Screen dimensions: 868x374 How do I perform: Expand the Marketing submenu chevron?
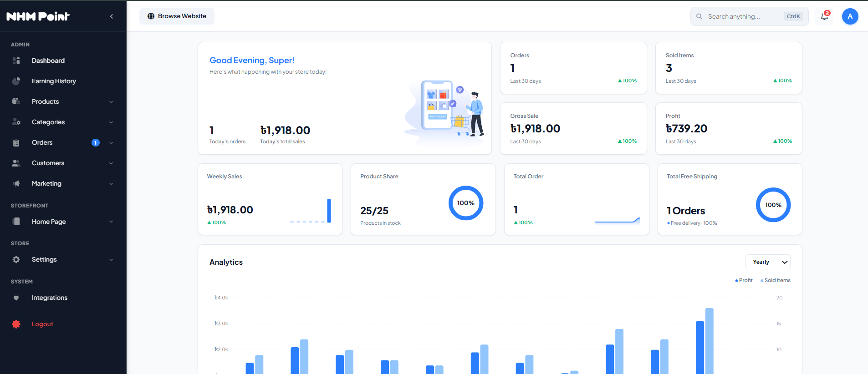point(111,184)
